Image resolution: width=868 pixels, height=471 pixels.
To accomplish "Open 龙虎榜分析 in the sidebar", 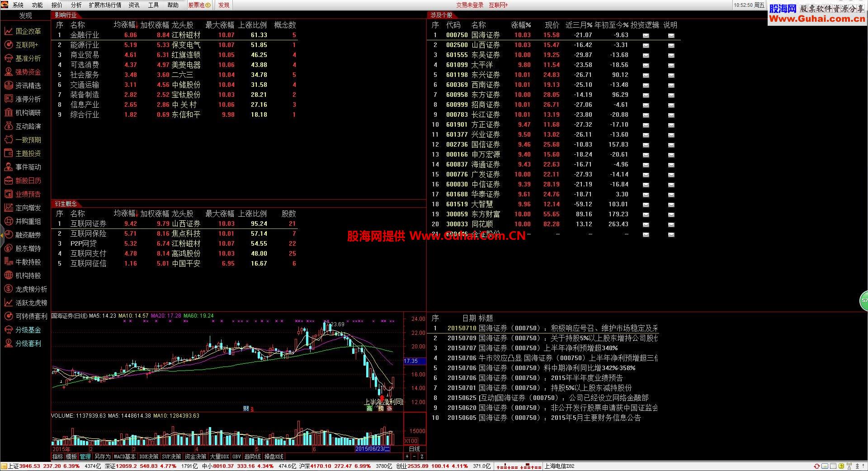I will click(25, 289).
